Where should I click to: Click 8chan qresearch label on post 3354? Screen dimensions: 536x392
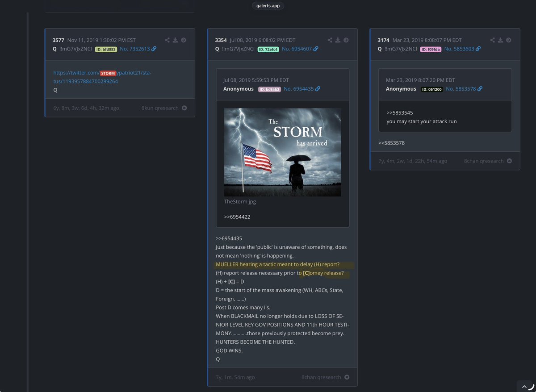pos(321,377)
